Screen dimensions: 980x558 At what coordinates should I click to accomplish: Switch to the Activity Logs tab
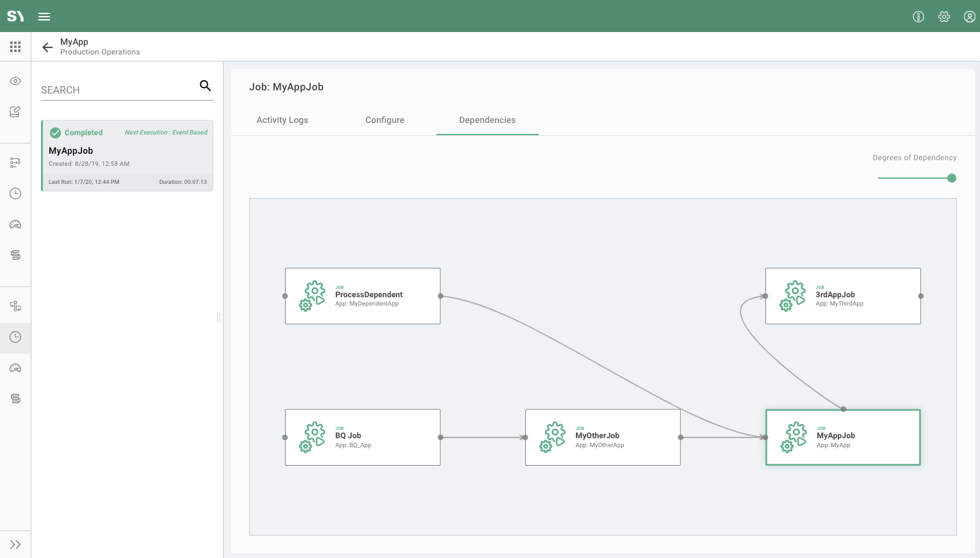(x=282, y=120)
